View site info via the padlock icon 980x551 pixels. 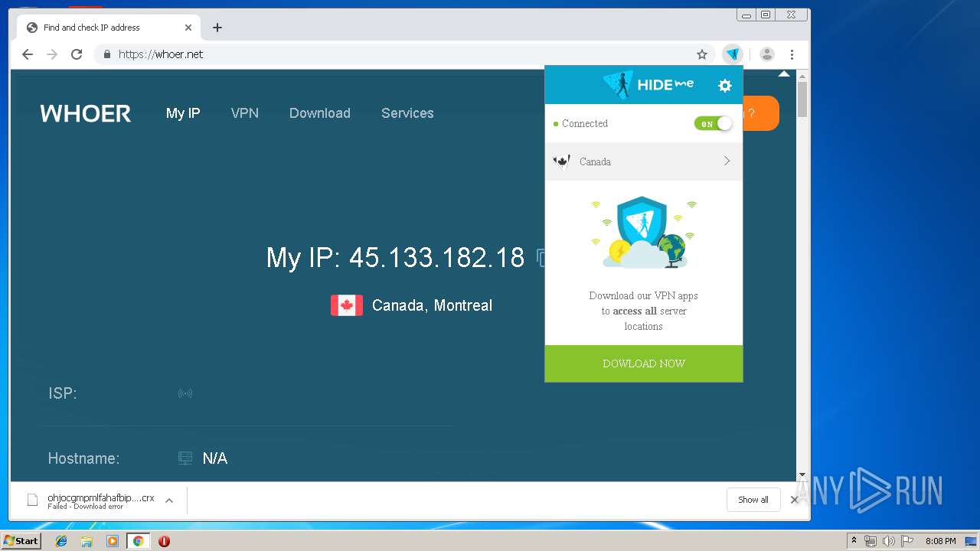coord(106,54)
